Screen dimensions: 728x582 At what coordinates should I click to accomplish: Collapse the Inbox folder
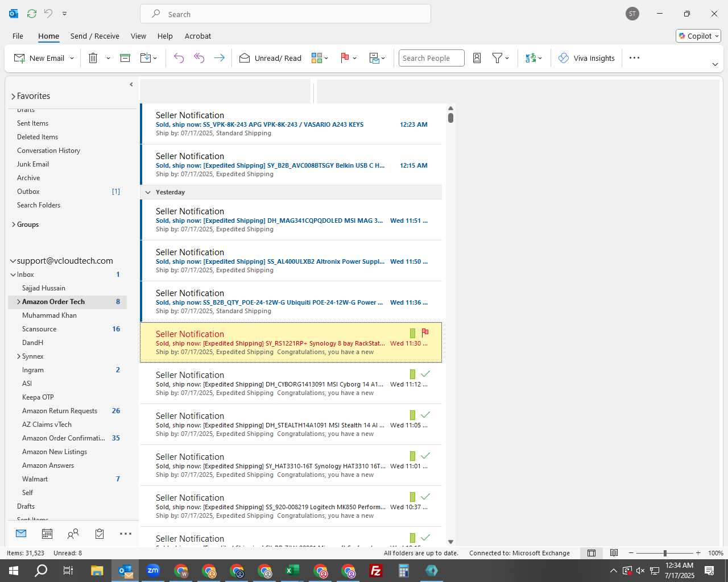(x=13, y=275)
